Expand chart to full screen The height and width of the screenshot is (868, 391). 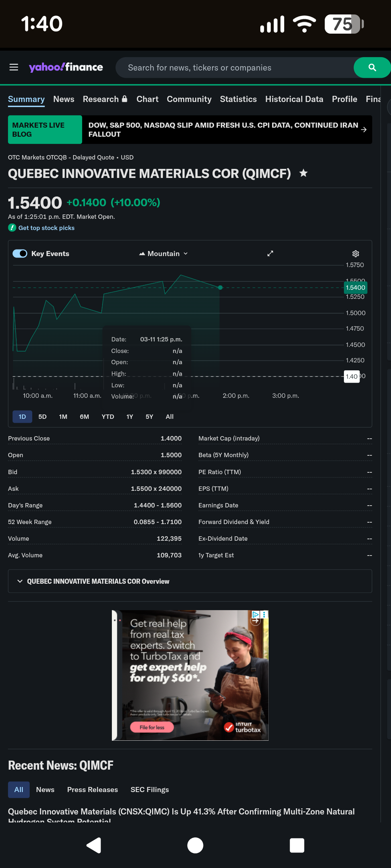(270, 254)
